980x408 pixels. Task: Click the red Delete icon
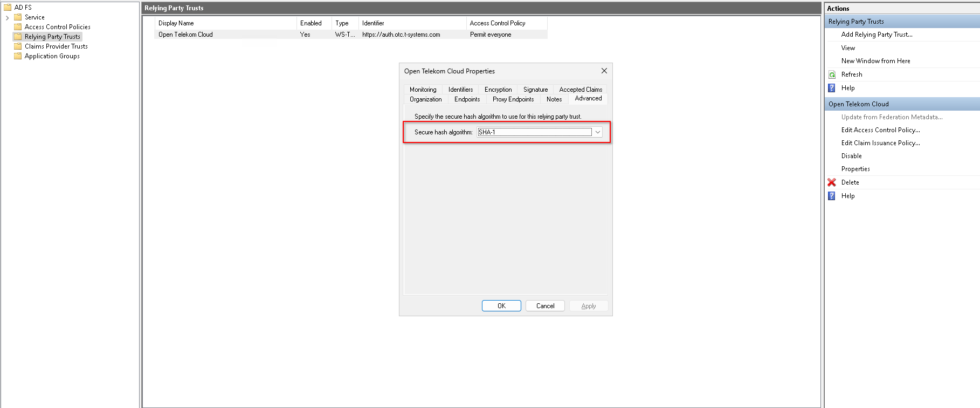[x=832, y=182]
